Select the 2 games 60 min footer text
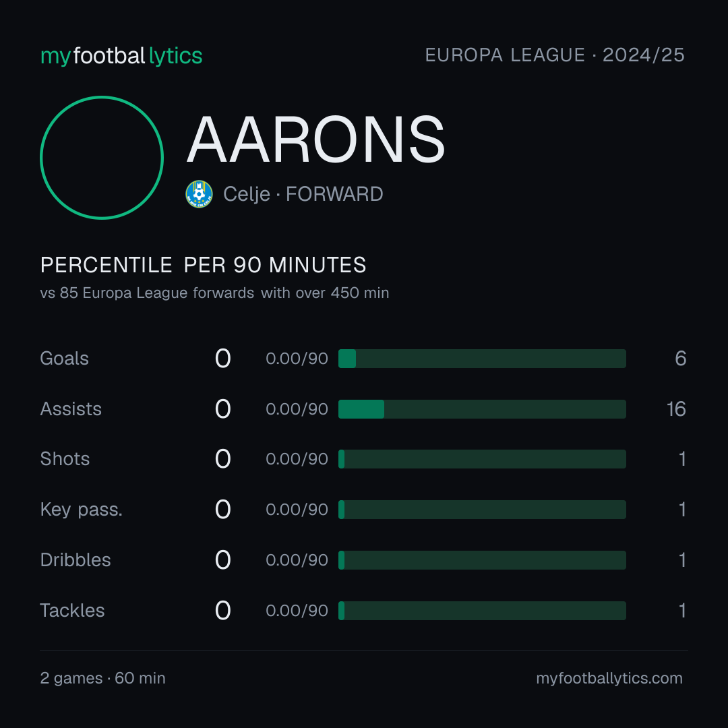Screen dimensions: 728x728 point(102,678)
